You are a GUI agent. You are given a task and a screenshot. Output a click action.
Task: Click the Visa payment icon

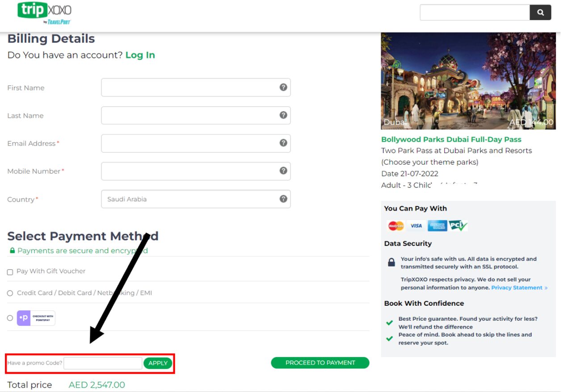(416, 226)
